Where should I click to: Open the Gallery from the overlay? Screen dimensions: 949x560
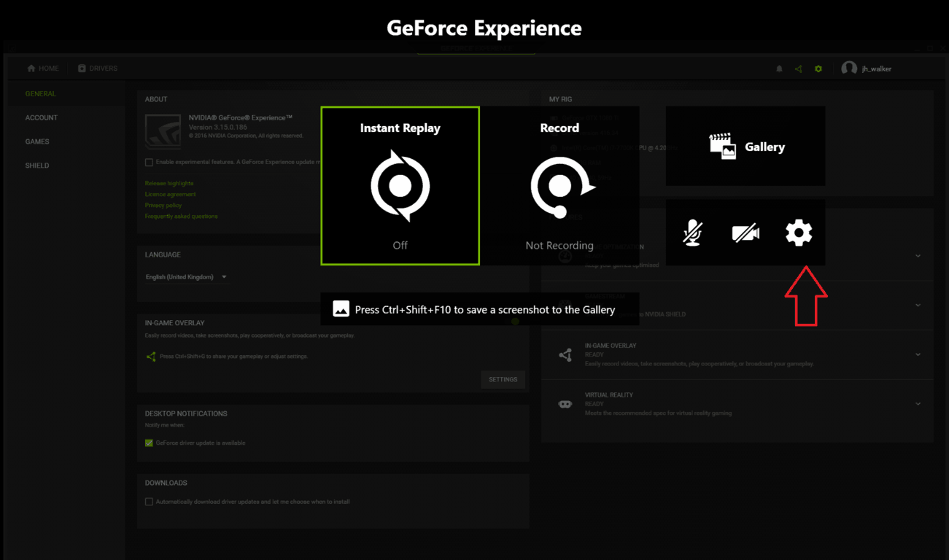[x=745, y=147]
